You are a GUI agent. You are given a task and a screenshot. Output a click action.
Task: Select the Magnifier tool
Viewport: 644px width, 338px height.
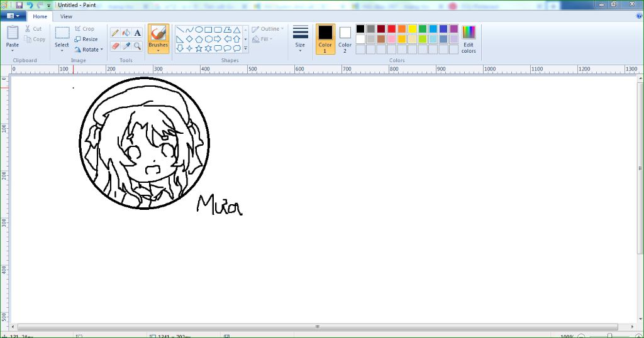point(137,45)
